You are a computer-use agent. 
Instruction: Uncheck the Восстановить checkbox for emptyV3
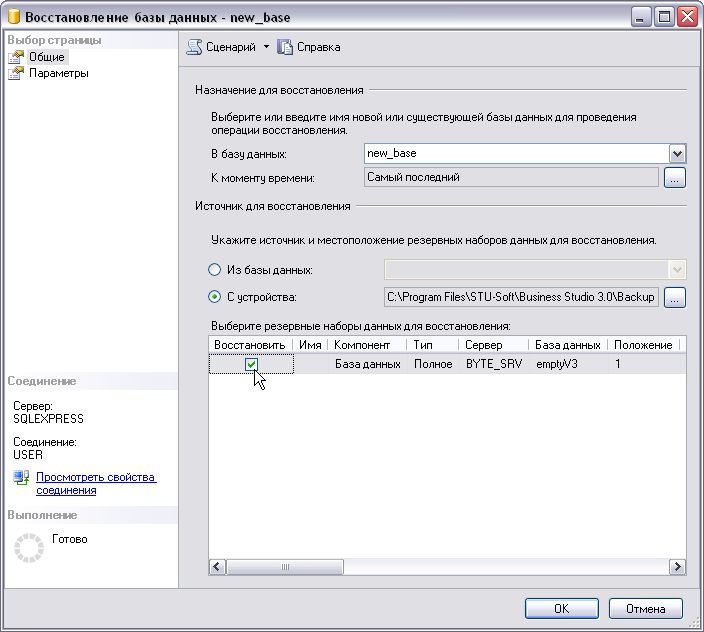pos(252,365)
